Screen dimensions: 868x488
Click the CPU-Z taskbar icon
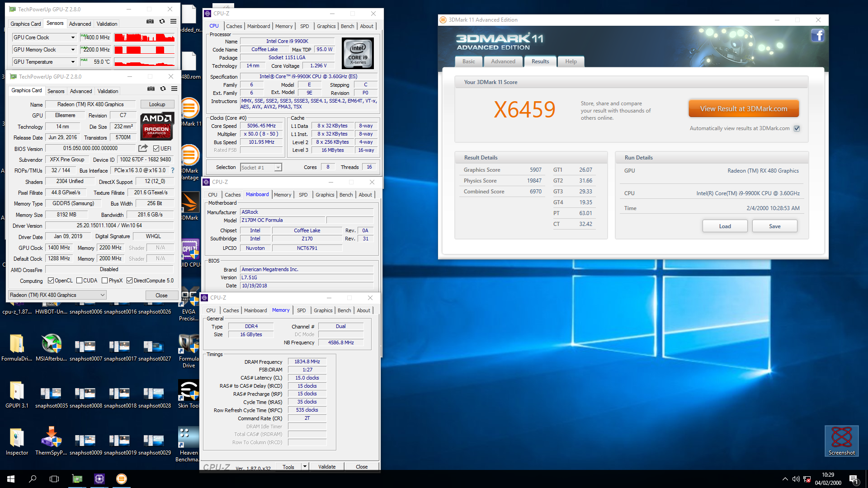(x=99, y=479)
